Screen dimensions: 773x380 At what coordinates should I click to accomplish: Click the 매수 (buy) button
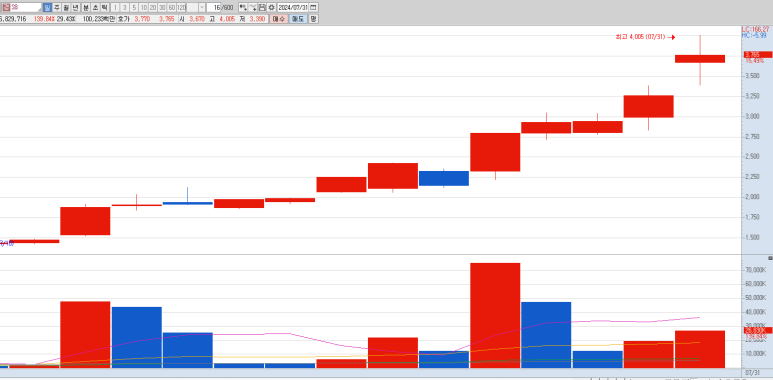279,19
